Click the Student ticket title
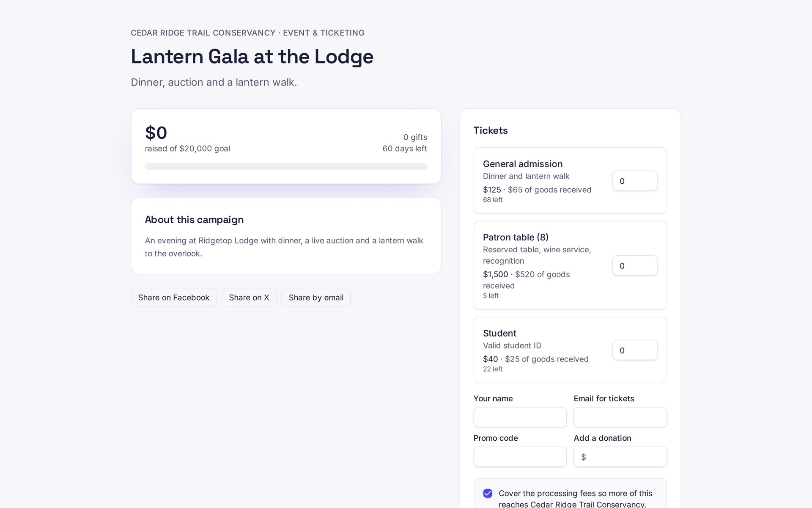 point(499,333)
